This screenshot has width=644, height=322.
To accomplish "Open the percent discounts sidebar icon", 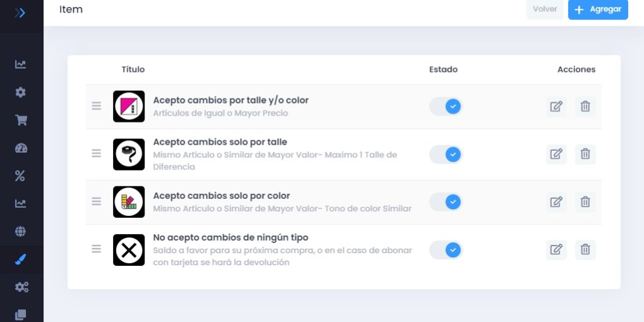I will (x=20, y=176).
